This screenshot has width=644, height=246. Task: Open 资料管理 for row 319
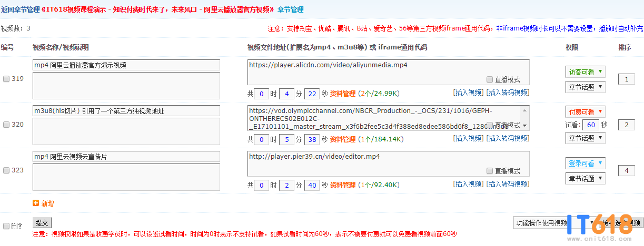(343, 94)
